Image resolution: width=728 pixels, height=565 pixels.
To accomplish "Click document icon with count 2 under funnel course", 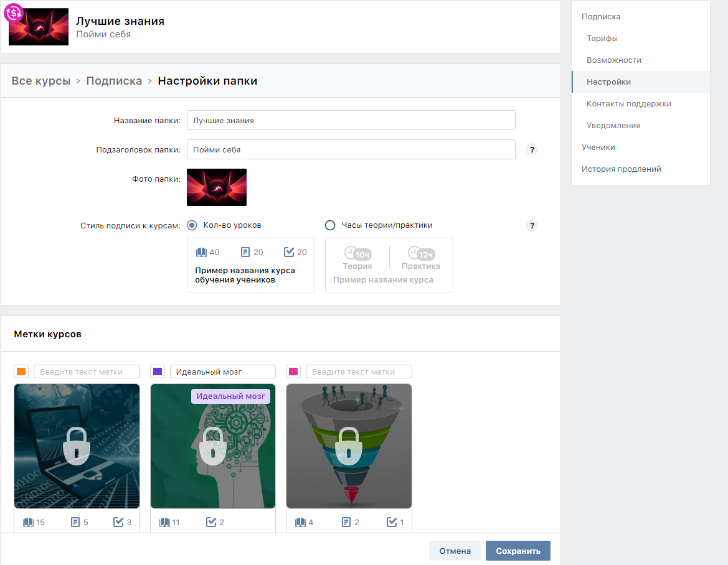I will (x=346, y=522).
